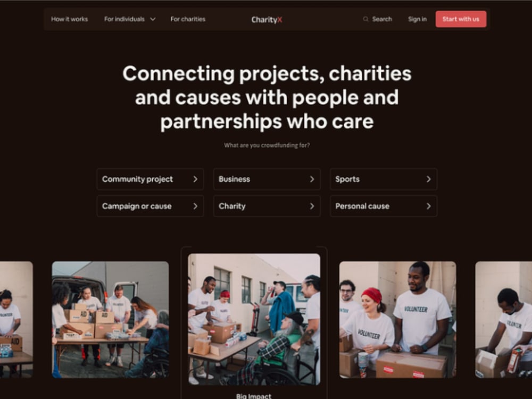Open the For charities menu item

coord(188,19)
